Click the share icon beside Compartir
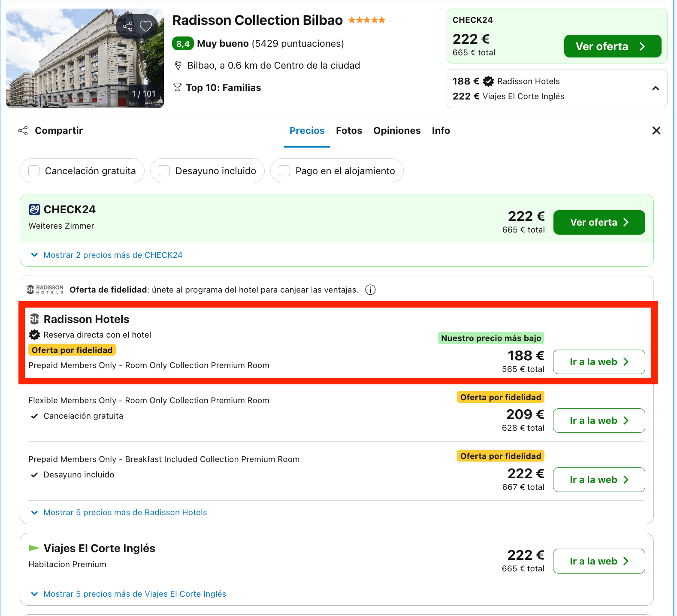This screenshot has height=616, width=677. pyautogui.click(x=23, y=130)
